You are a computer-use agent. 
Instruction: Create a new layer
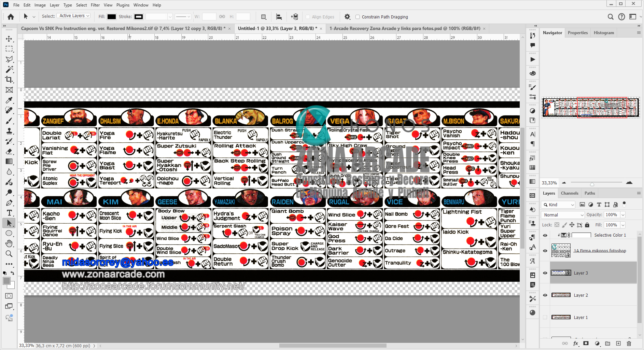pyautogui.click(x=618, y=344)
